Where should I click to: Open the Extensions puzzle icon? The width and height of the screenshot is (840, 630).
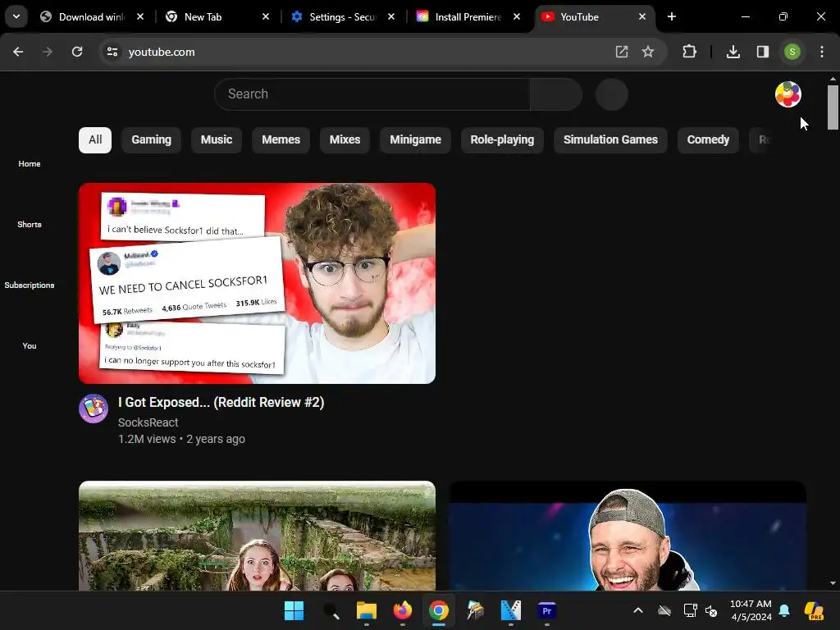689,52
